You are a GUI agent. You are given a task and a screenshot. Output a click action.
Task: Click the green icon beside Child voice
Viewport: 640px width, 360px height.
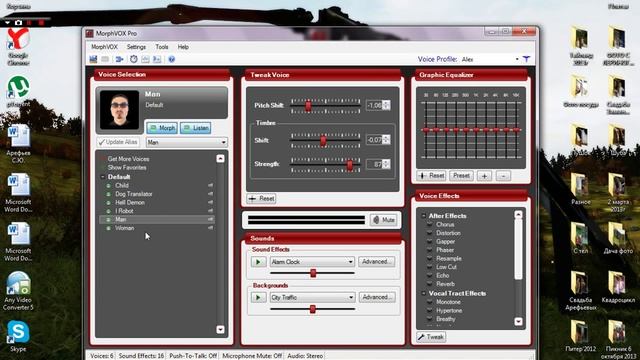(x=109, y=186)
